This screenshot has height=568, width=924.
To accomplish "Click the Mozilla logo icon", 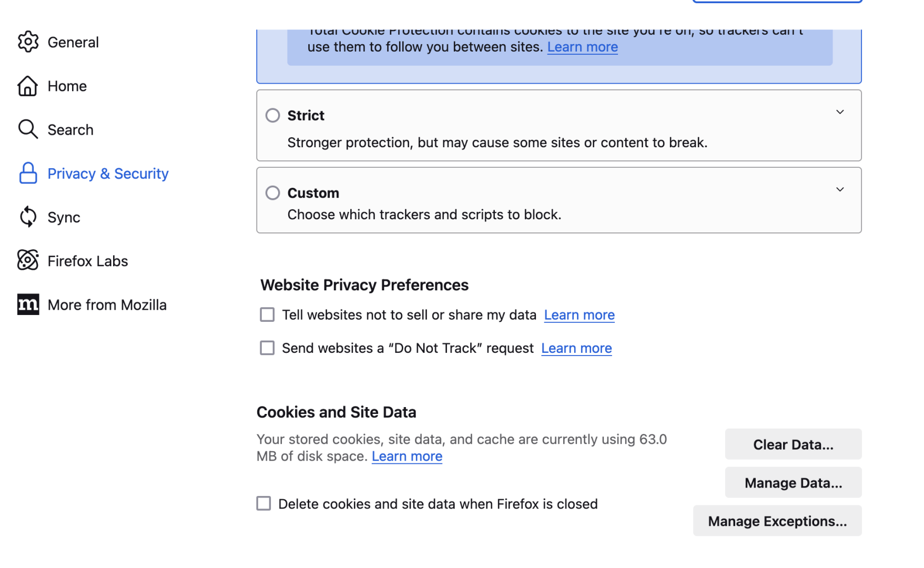I will (x=28, y=304).
